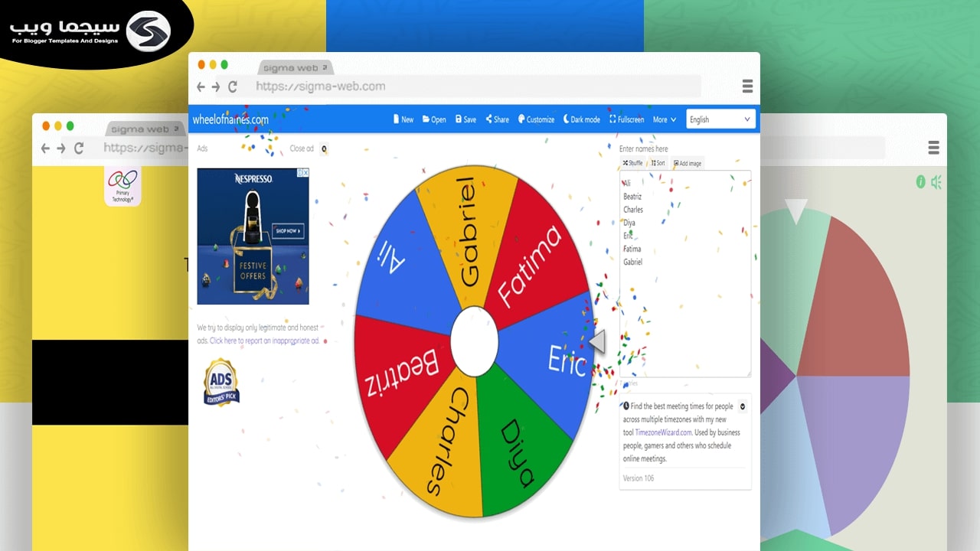This screenshot has height=551, width=980.
Task: Click the name Gabriel in the list
Action: coord(633,262)
